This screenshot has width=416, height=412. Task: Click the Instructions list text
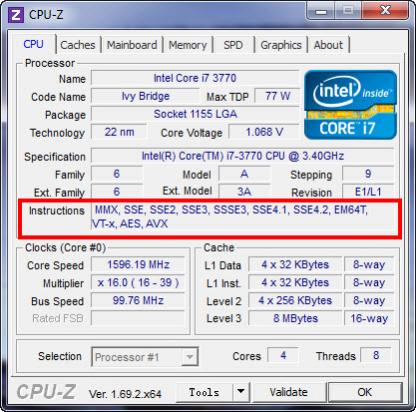tap(230, 217)
